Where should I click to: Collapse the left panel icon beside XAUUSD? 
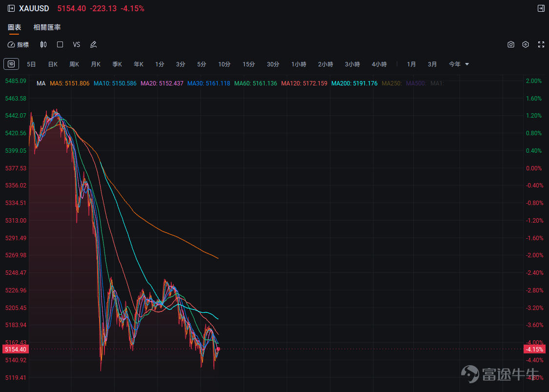(x=11, y=8)
